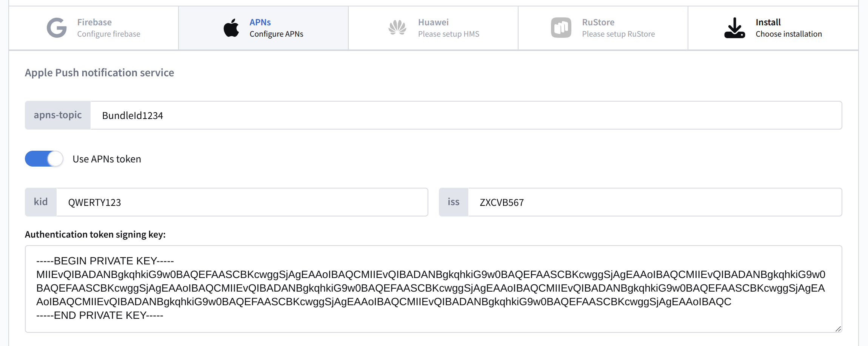This screenshot has height=346, width=868.
Task: Focus the kid input field
Action: point(242,202)
